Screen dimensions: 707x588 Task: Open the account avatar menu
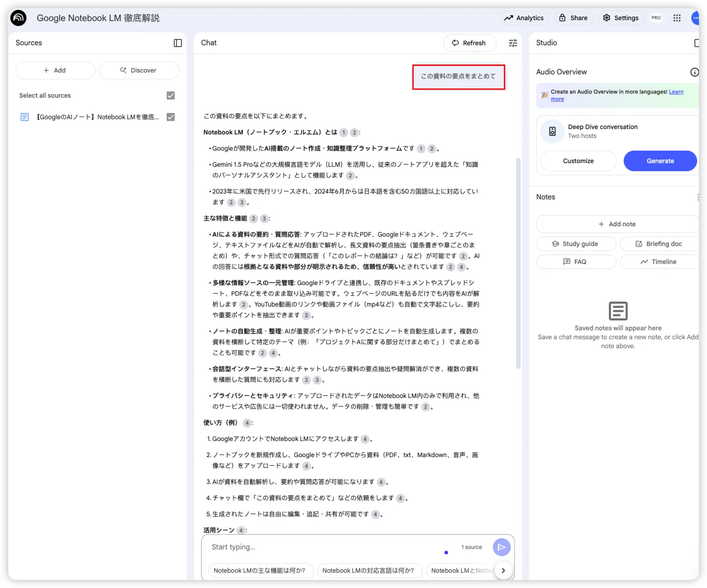point(695,18)
